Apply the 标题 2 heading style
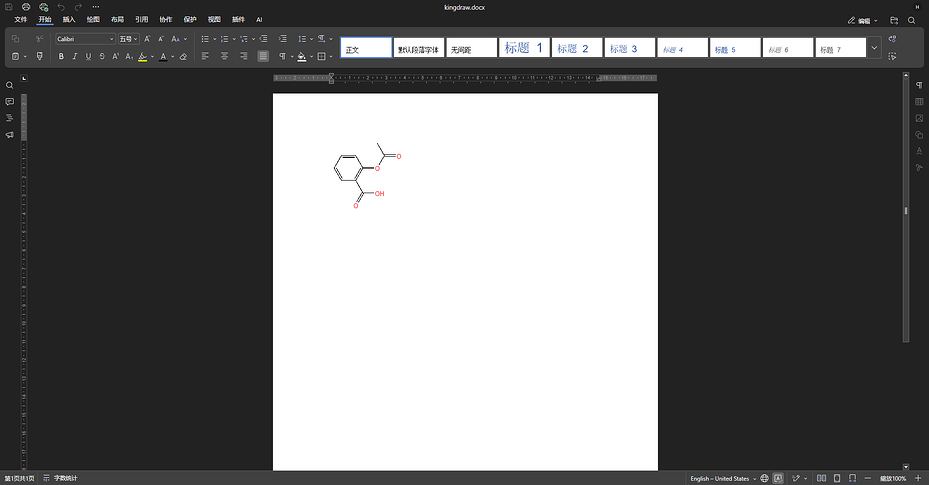 (577, 47)
